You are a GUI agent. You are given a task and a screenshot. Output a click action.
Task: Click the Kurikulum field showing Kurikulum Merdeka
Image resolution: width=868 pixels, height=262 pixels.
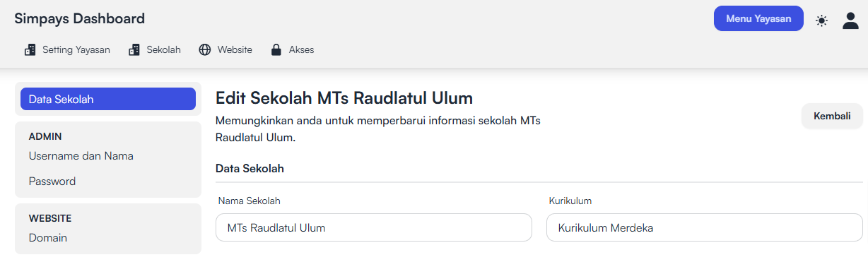coord(705,227)
